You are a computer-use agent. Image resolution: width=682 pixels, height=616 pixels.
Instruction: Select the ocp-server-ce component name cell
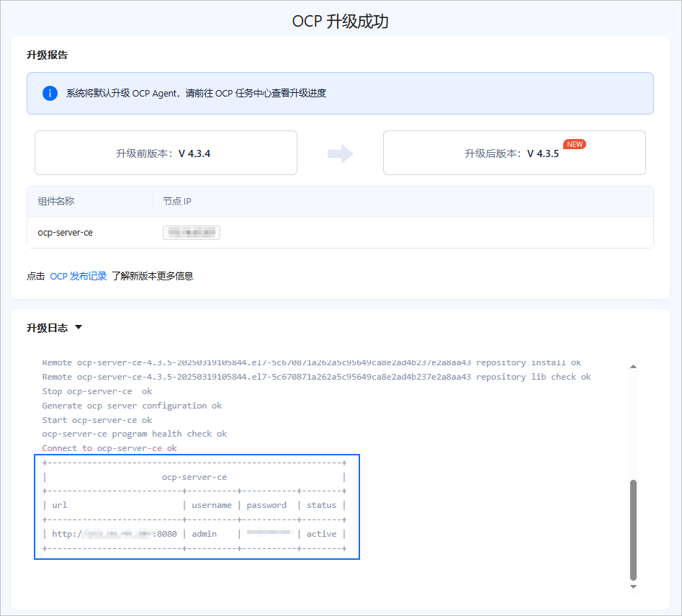(x=66, y=233)
